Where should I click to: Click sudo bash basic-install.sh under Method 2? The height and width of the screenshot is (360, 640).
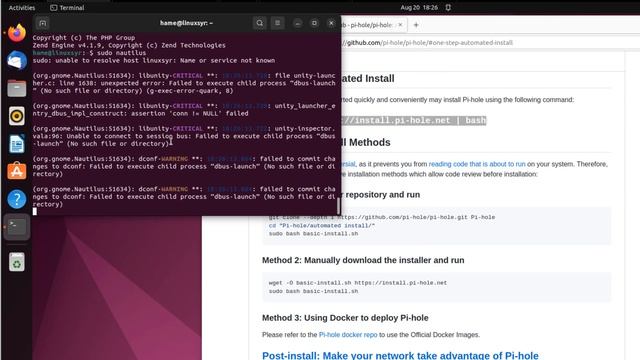tap(313, 291)
